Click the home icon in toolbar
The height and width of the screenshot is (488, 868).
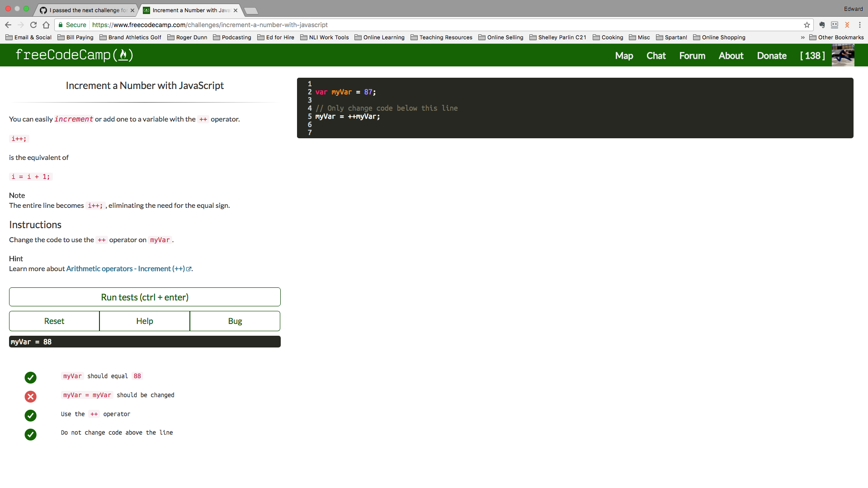click(46, 25)
